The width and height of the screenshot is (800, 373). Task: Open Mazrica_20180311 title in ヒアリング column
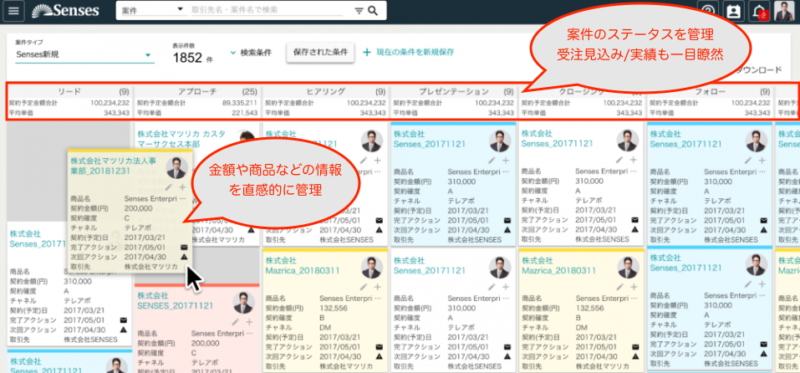[x=303, y=266]
